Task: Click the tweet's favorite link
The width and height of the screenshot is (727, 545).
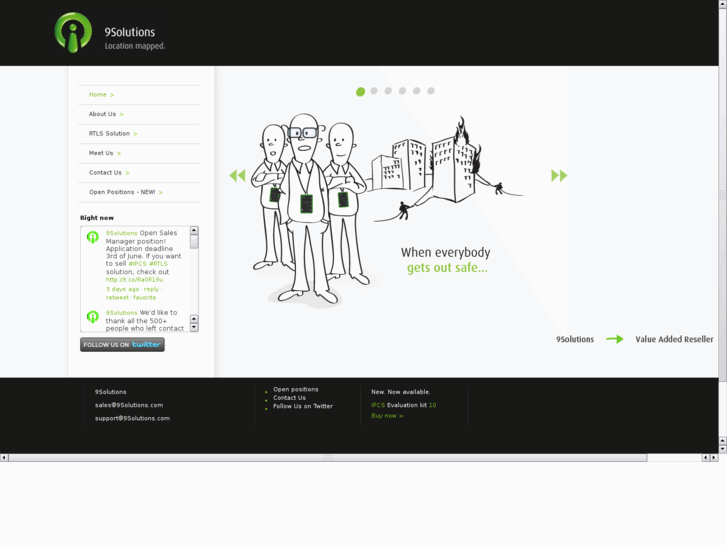Action: 145,297
